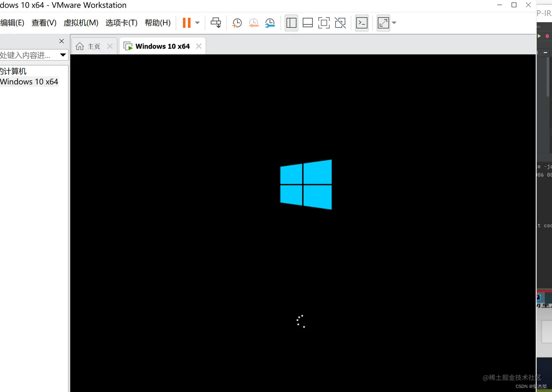Toggle the thumbnail bar view
This screenshot has height=392, width=552.
(308, 23)
